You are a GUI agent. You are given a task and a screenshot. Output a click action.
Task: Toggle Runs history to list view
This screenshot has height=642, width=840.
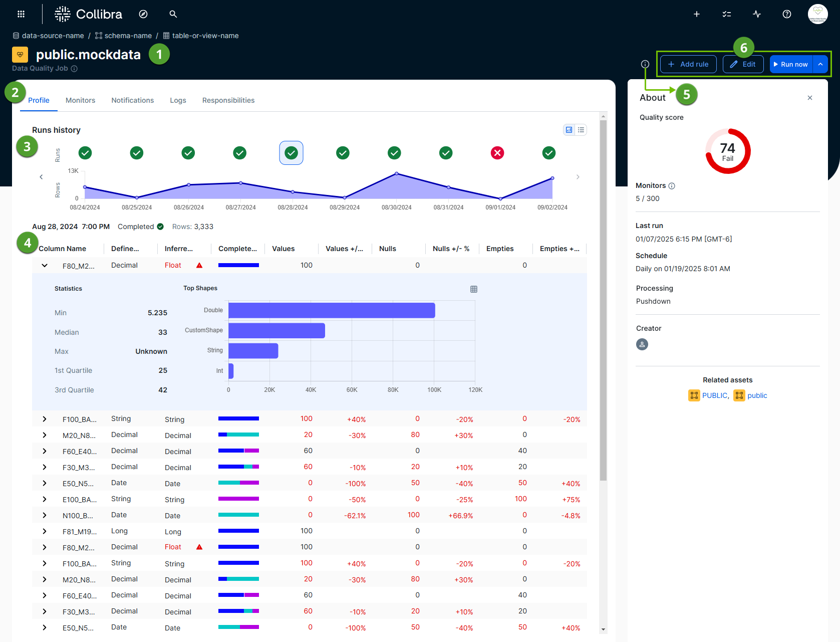click(x=581, y=129)
